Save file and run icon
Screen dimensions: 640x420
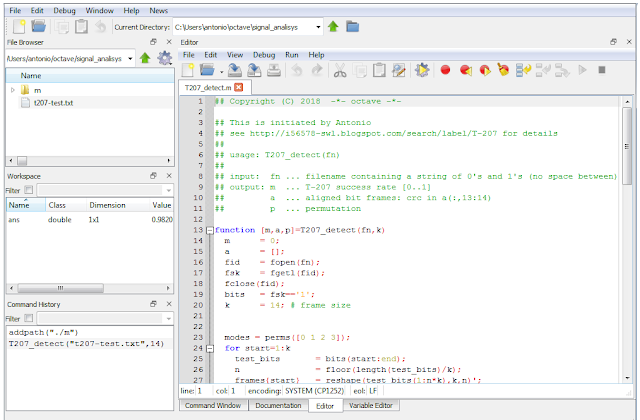(x=422, y=70)
